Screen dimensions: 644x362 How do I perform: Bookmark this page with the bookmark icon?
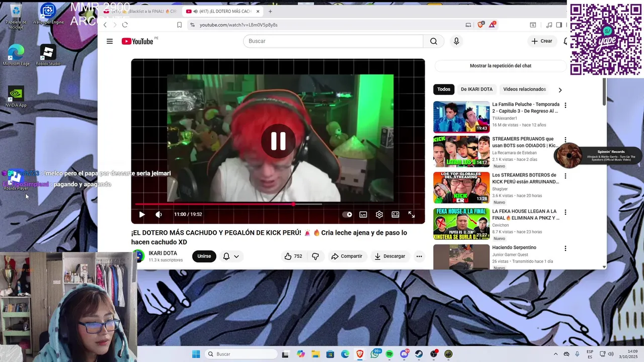pos(179,25)
